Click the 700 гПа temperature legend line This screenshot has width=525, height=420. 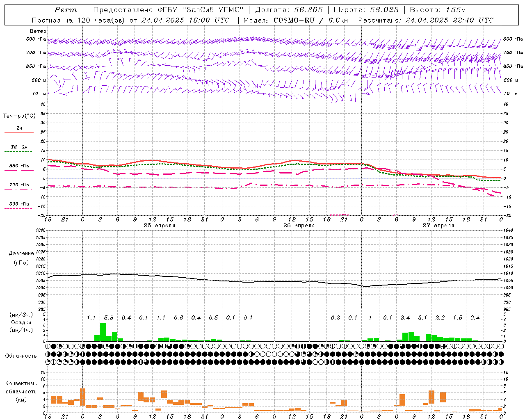pyautogui.click(x=19, y=189)
